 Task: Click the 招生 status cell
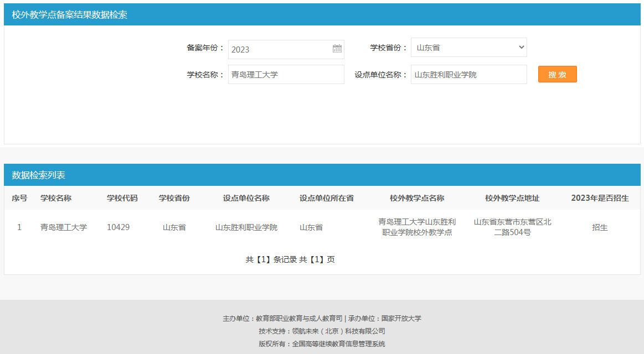[x=600, y=227]
